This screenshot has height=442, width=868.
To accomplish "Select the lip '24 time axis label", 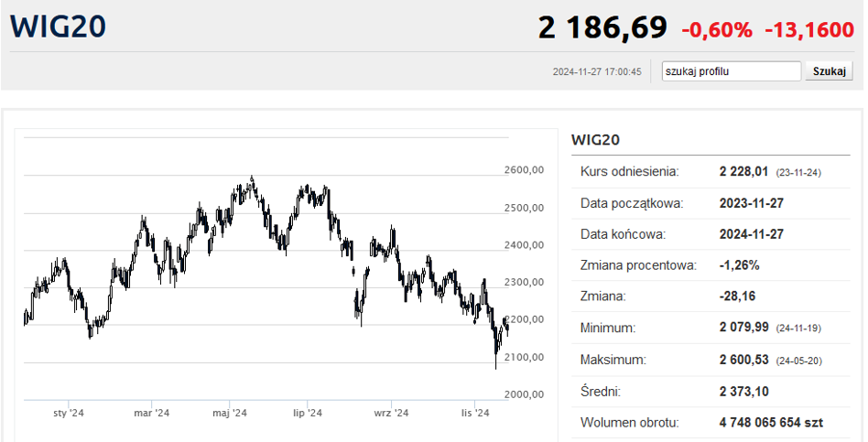I will tap(308, 414).
